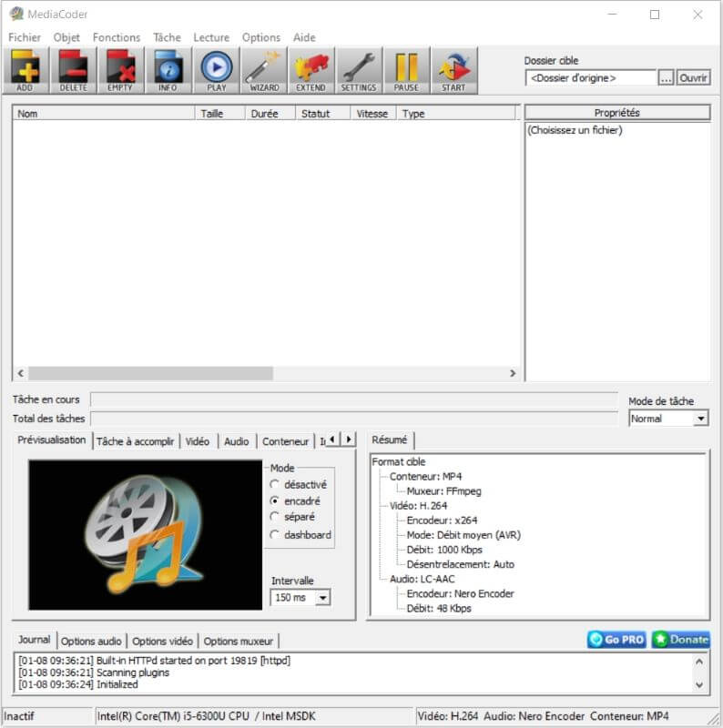
Task: Switch to the Conteneur tab
Action: tap(285, 441)
